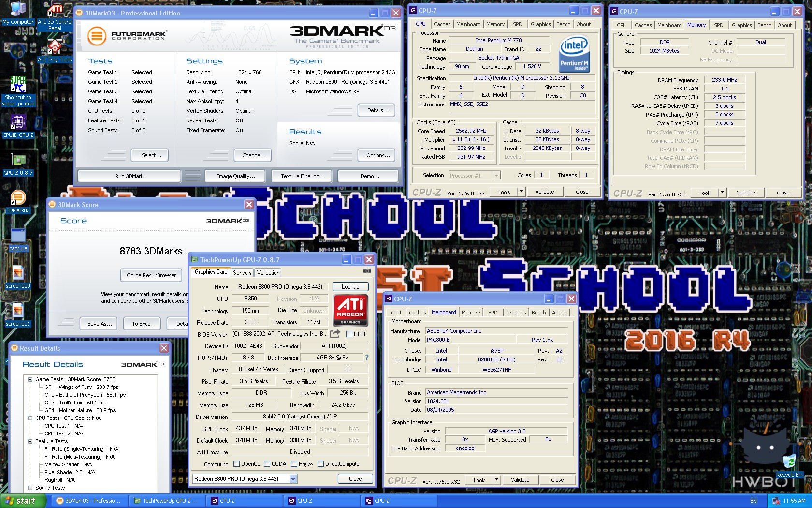This screenshot has height=508, width=812.
Task: Click the BIOS Version field in GPU-Z
Action: pyautogui.click(x=280, y=334)
